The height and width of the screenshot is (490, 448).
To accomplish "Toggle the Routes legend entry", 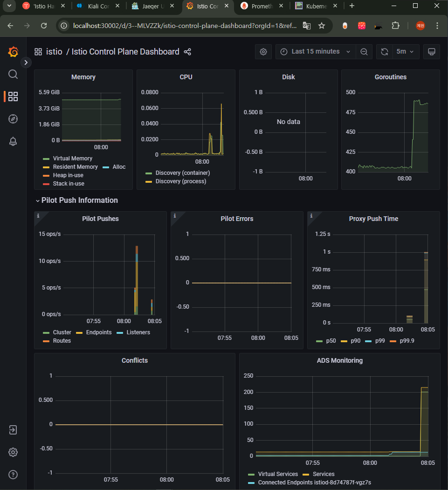I will tap(62, 341).
